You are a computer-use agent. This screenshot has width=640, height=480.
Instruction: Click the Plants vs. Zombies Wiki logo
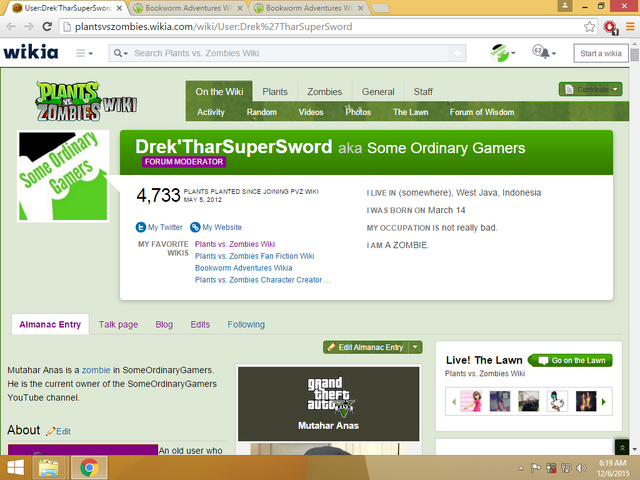[86, 102]
